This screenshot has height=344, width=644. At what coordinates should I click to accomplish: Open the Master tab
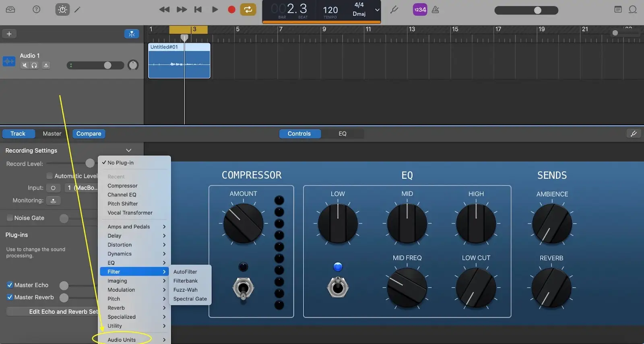coord(52,134)
